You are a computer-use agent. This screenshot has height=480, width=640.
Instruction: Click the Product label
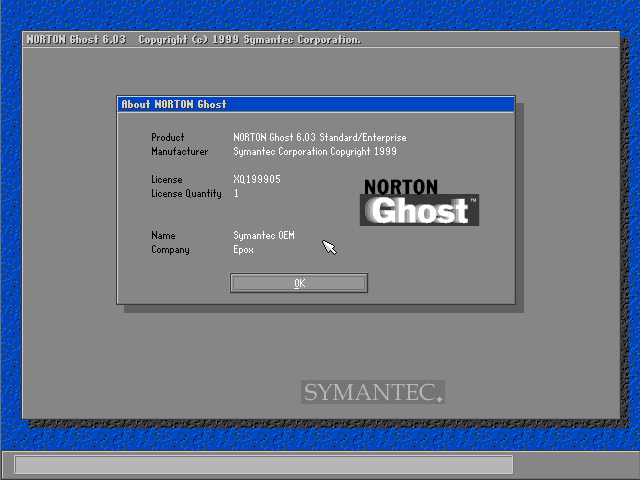[x=167, y=137]
